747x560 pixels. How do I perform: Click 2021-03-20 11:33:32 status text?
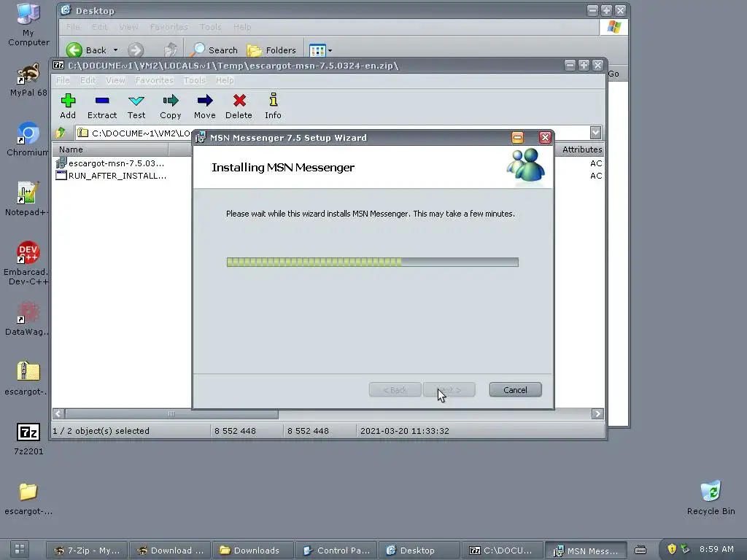tap(404, 431)
